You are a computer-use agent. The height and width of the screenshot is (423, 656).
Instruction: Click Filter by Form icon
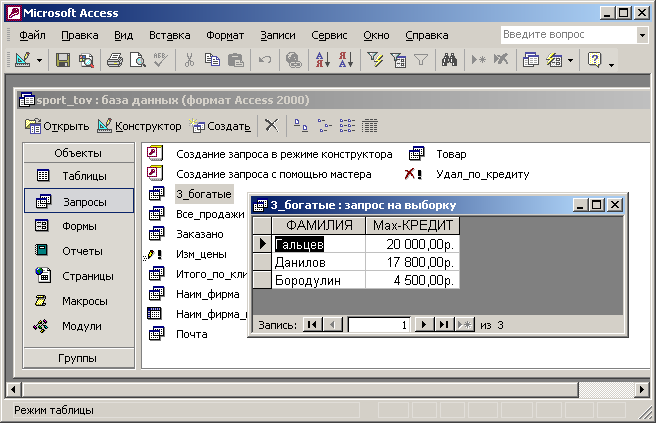coord(398,60)
